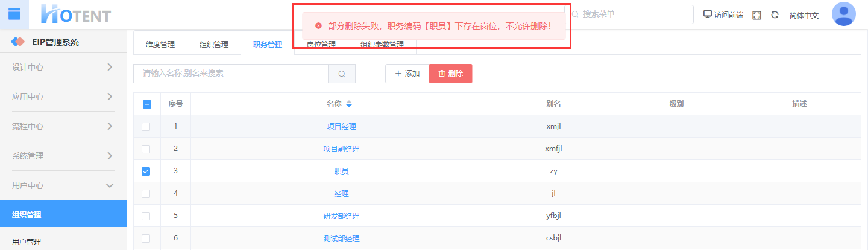Screen dimensions: 868x250
Task: Click the red 删除 button
Action: (450, 74)
